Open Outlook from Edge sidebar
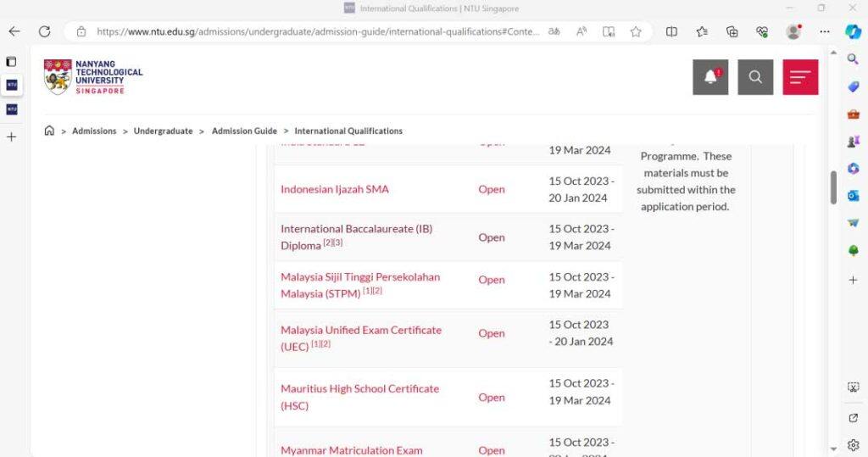The image size is (868, 457). pyautogui.click(x=853, y=196)
